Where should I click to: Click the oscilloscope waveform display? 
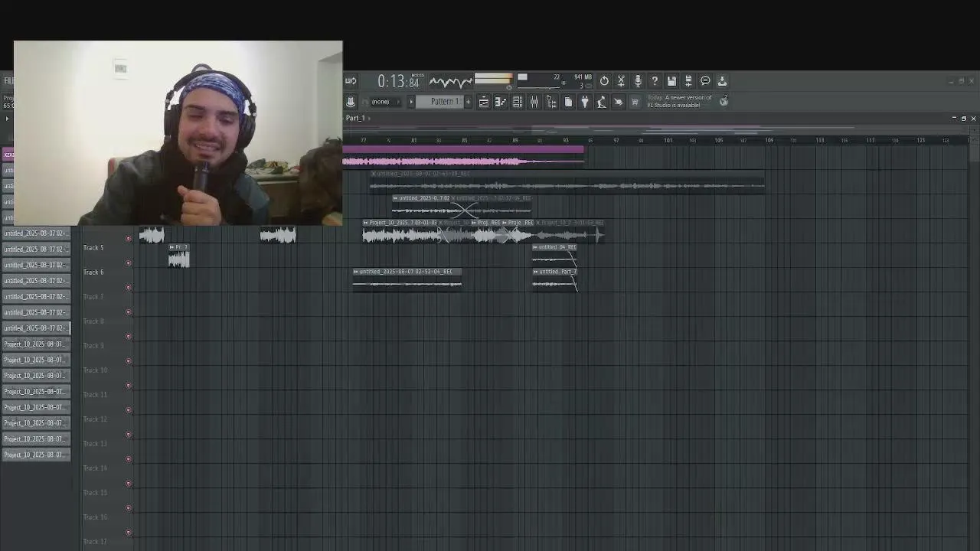[x=450, y=81]
